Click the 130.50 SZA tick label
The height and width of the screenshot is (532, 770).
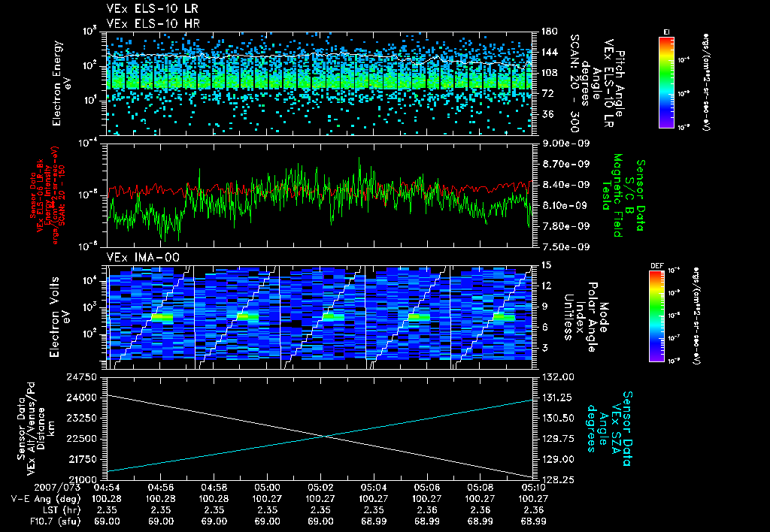pyautogui.click(x=557, y=418)
